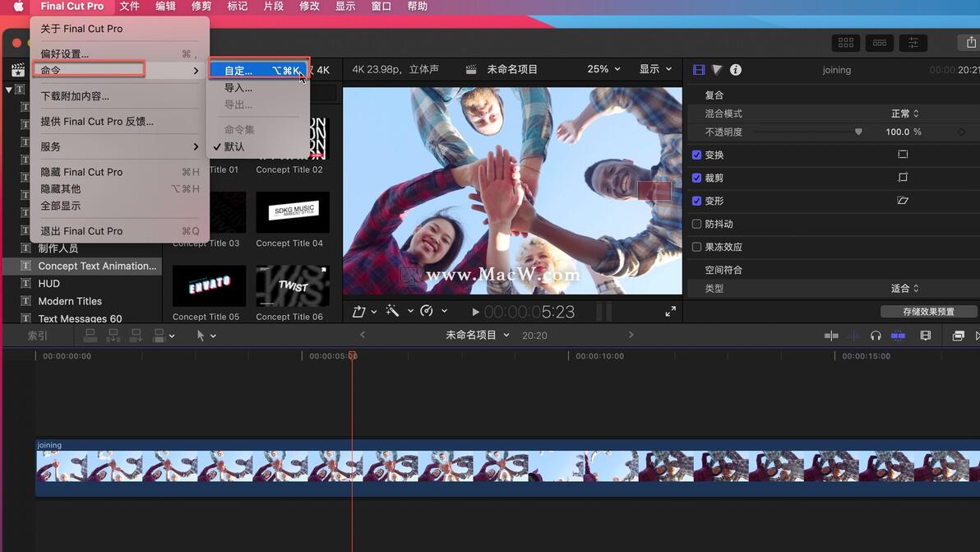The image size is (980, 552).
Task: Open the viewer zoom 25% dropdown
Action: 603,69
